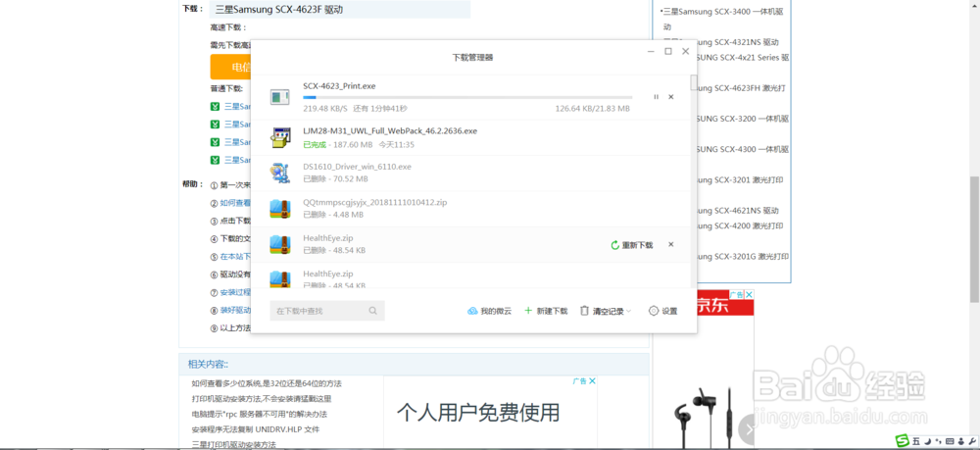Click the SCX-4623_Print.exe file icon
Viewport: 980px width, 450px height.
[279, 97]
